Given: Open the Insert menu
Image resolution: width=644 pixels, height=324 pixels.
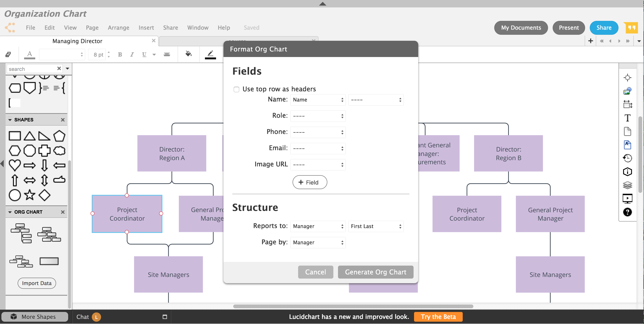Looking at the screenshot, I should click(146, 27).
